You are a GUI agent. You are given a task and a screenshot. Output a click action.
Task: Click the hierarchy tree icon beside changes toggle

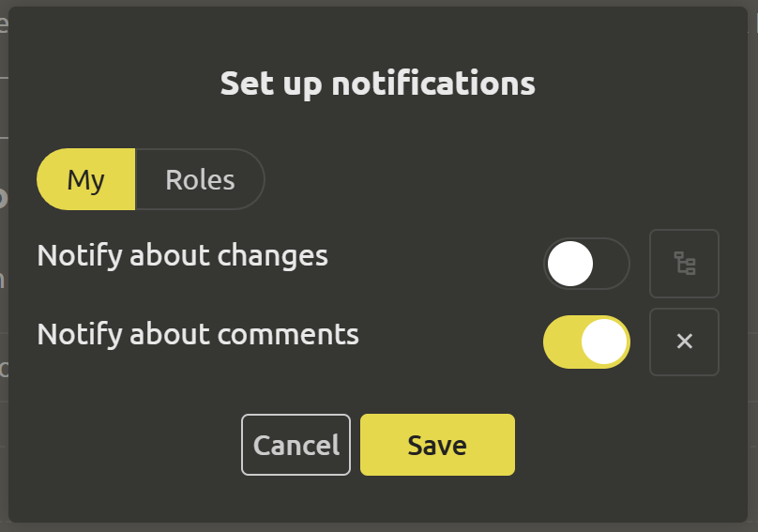[x=685, y=264]
